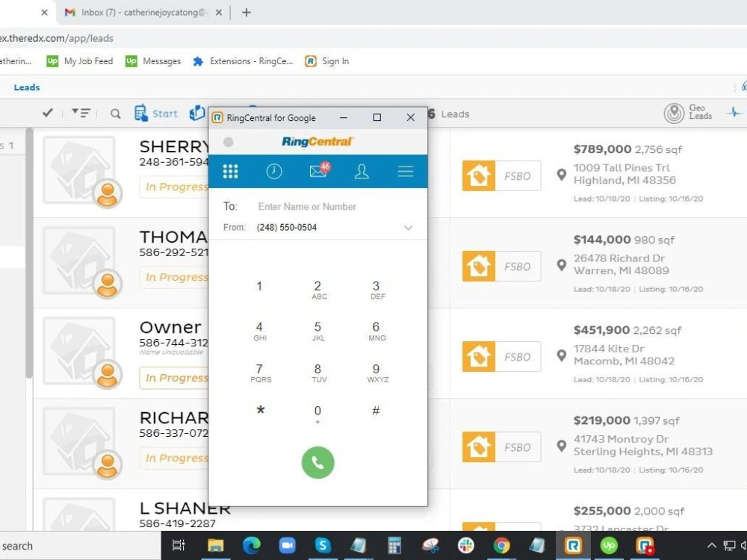Click the Owner lead house thumbnail
The image size is (747, 560).
pyautogui.click(x=79, y=351)
